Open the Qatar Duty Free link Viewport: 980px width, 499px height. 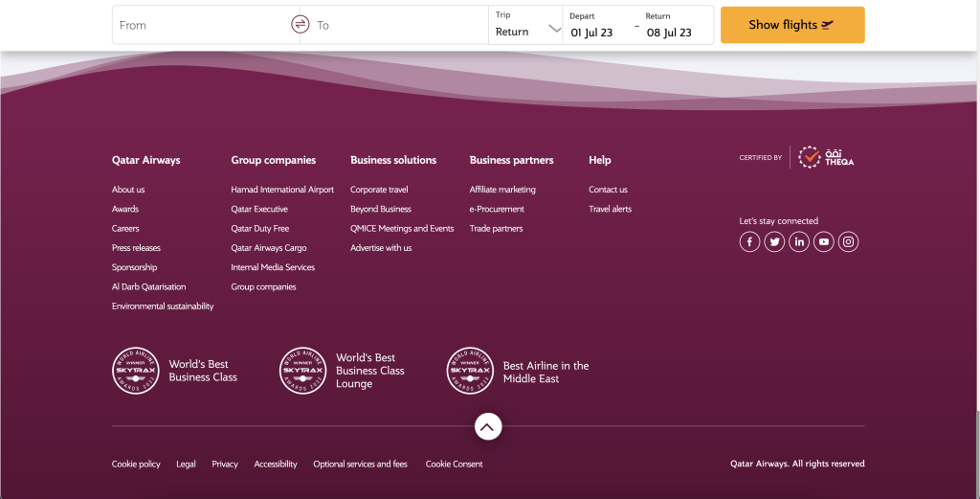(x=260, y=228)
